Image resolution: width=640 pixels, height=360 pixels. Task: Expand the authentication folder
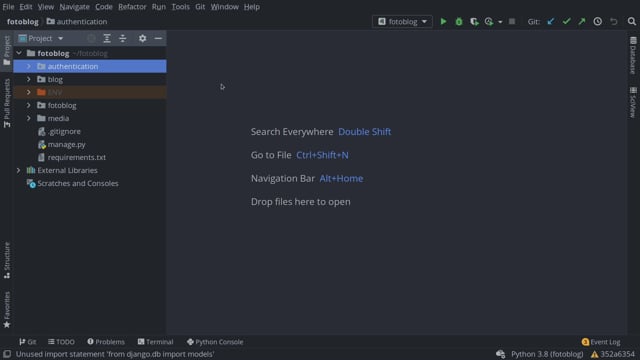[29, 66]
